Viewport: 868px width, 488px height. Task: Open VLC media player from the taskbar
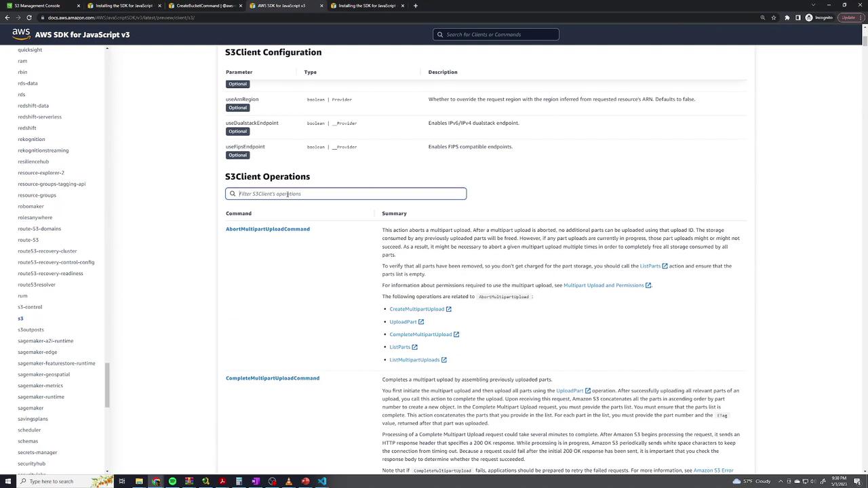pos(289,481)
